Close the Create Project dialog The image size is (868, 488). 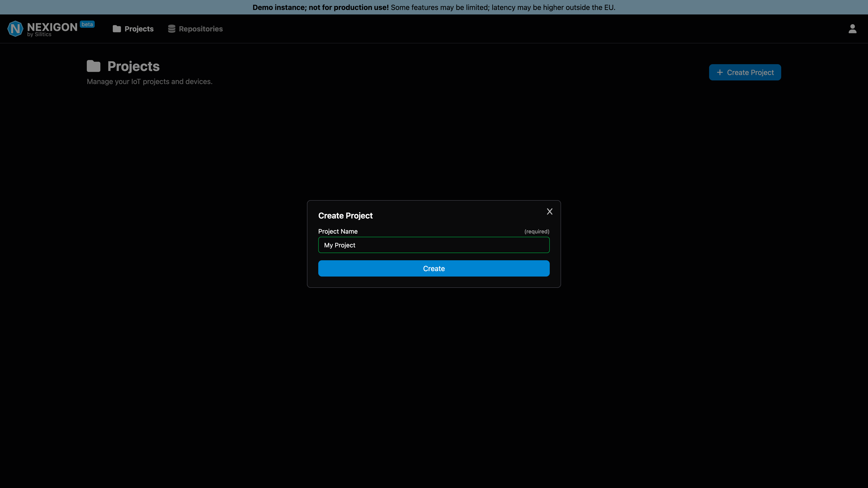pos(550,211)
